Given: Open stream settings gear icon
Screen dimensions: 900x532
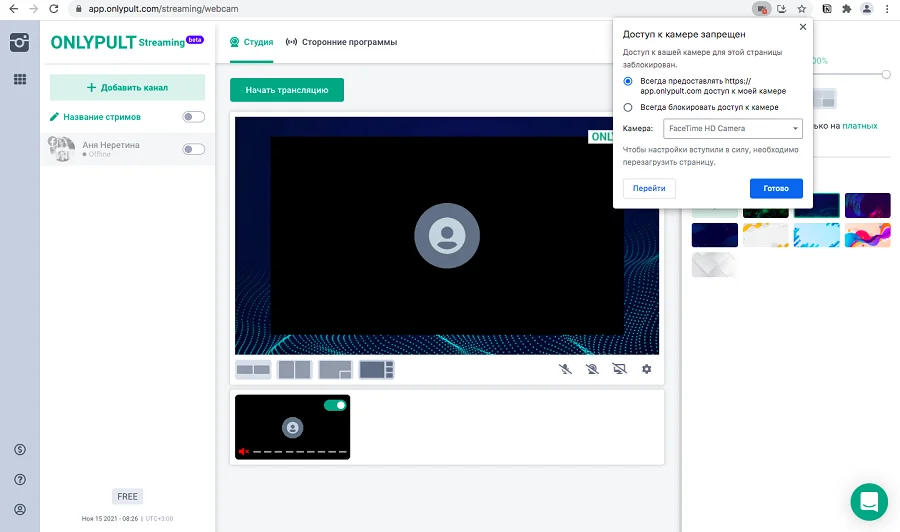Looking at the screenshot, I should click(647, 369).
